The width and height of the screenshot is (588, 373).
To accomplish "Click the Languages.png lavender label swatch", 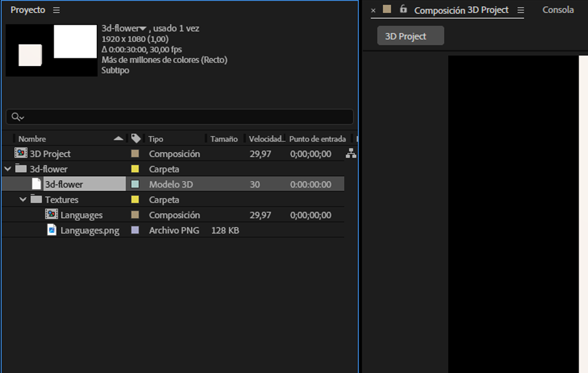I will [135, 230].
